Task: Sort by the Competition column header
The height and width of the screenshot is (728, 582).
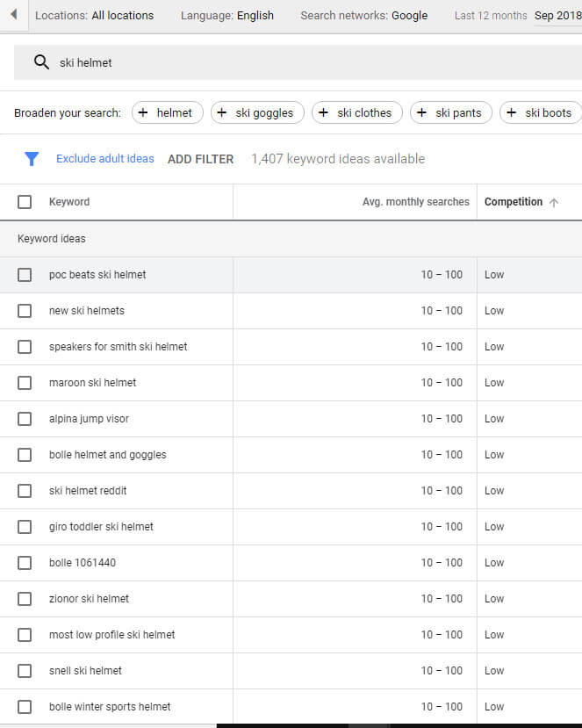Action: 514,202
